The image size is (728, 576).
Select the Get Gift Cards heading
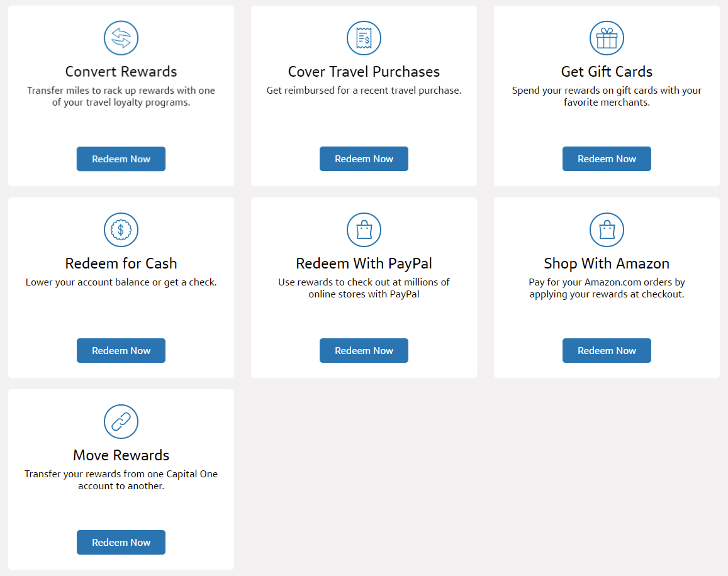click(x=607, y=72)
